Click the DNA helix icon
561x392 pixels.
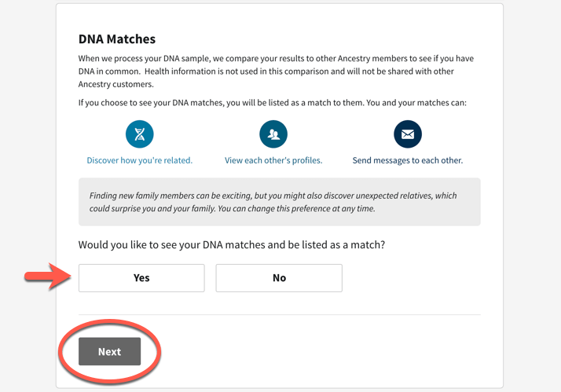point(140,134)
